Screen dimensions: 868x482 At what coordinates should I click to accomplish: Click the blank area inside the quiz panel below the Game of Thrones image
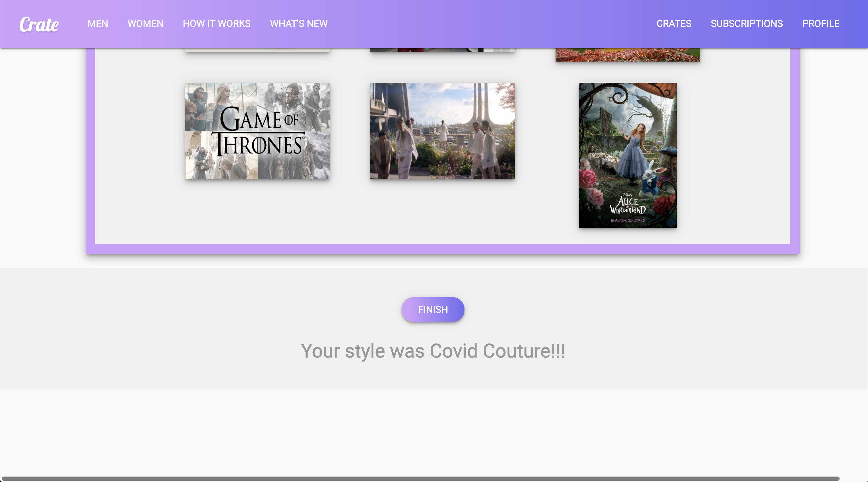(x=258, y=211)
